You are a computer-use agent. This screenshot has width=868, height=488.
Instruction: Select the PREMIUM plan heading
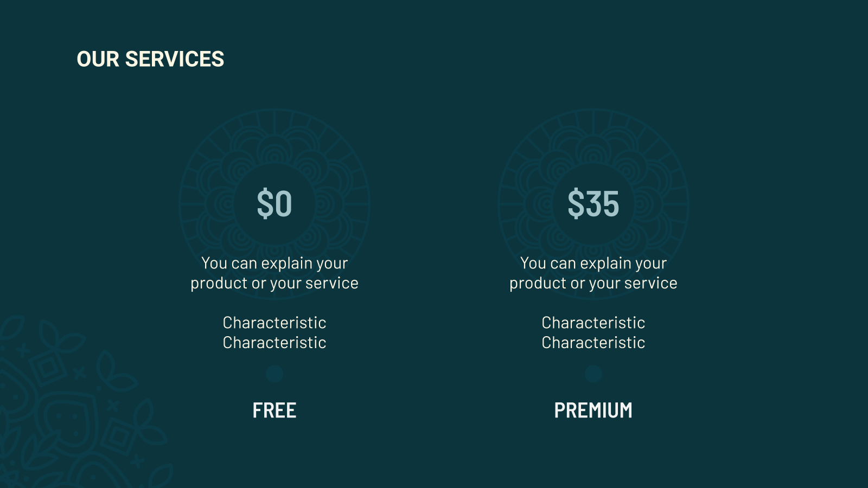point(593,410)
